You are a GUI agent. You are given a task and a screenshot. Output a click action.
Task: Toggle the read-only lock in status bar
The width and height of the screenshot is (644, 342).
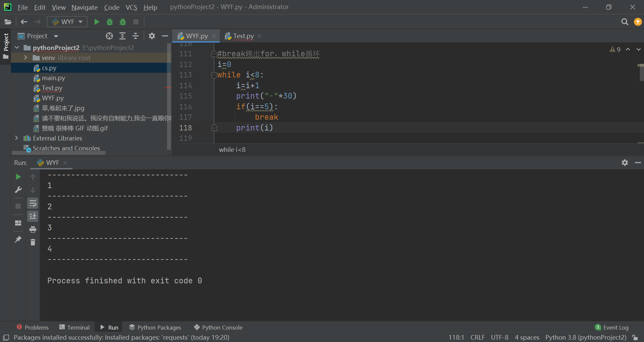[x=635, y=337]
